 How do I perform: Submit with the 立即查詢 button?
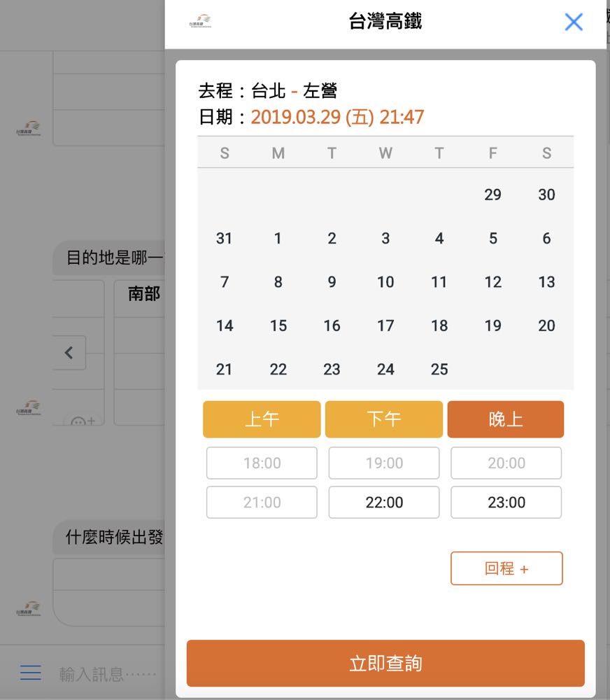[385, 663]
